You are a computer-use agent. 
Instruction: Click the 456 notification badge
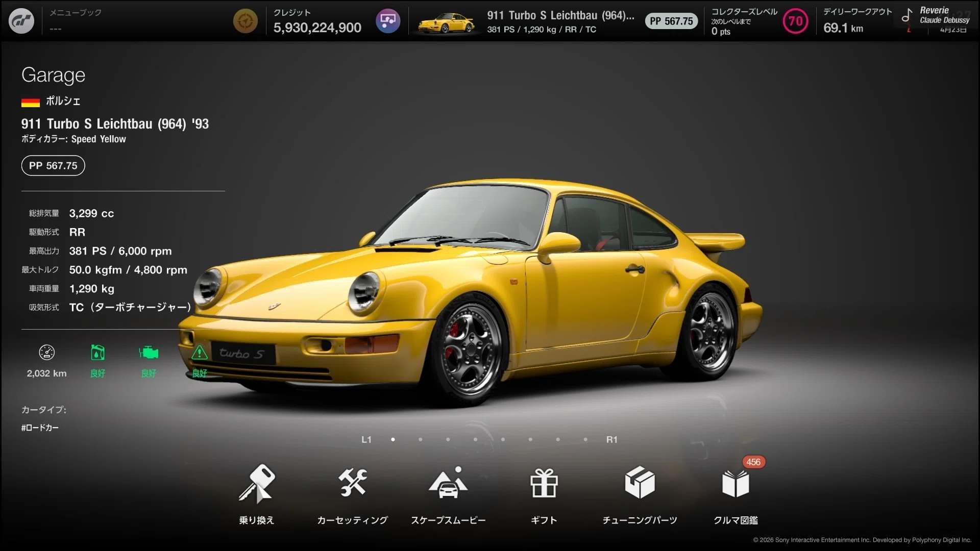tap(753, 462)
